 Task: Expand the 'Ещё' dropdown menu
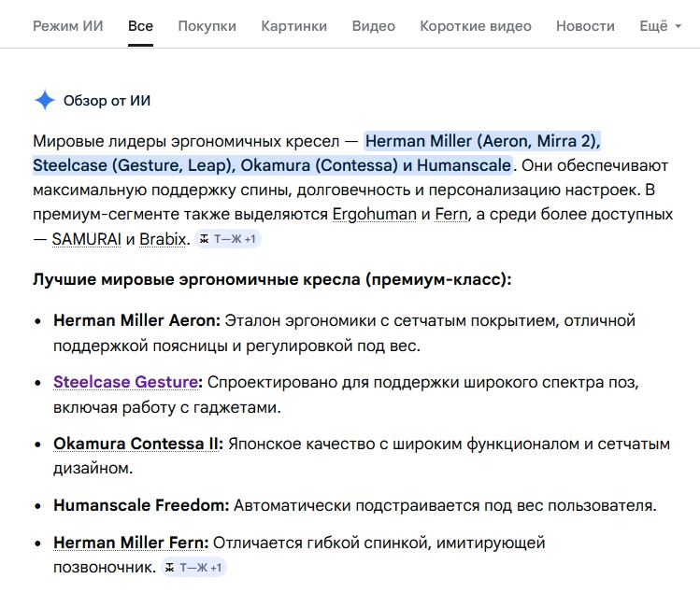[660, 26]
